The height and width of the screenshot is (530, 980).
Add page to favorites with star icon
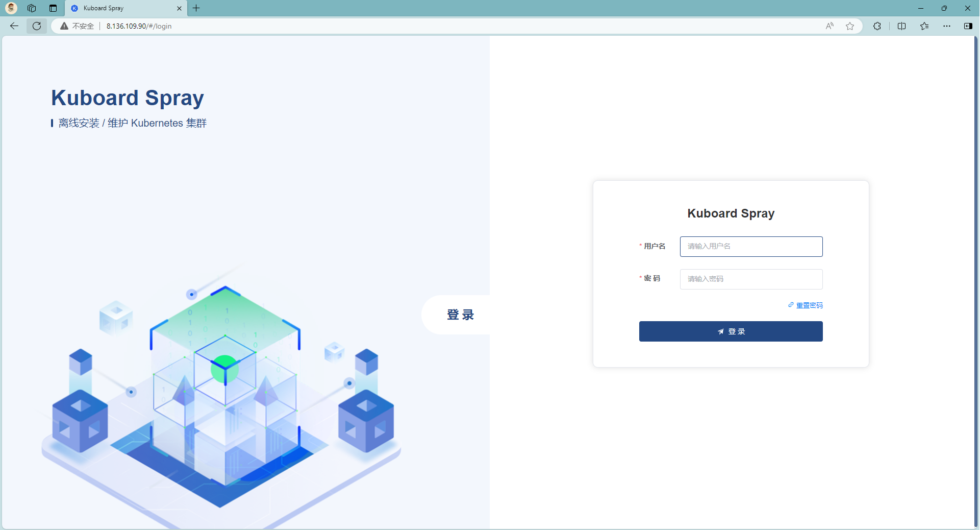(850, 26)
